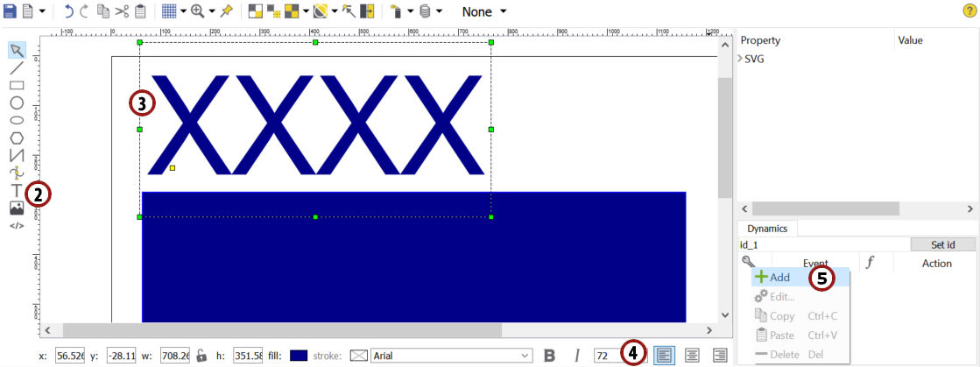
Task: Open the Arial font dropdown
Action: click(451, 355)
